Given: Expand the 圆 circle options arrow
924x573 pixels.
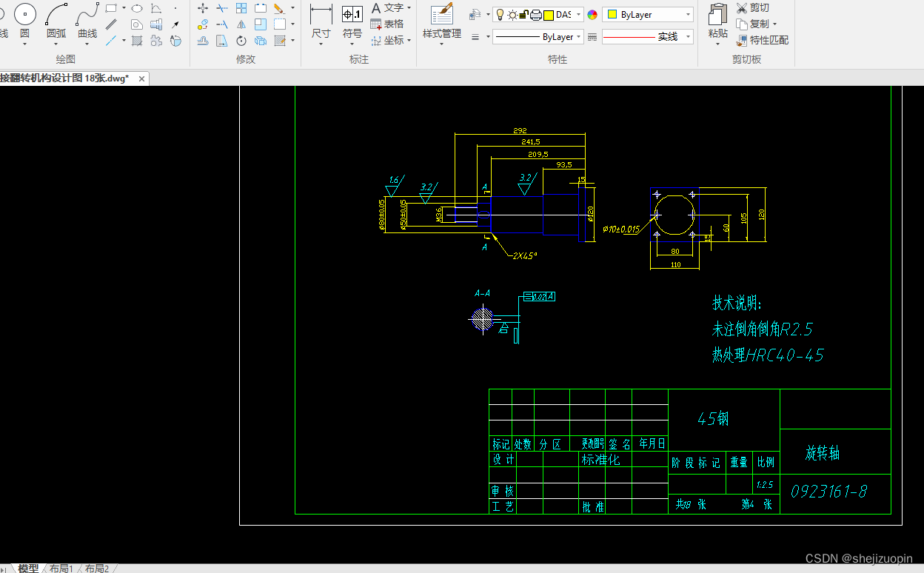Looking at the screenshot, I should [x=24, y=44].
